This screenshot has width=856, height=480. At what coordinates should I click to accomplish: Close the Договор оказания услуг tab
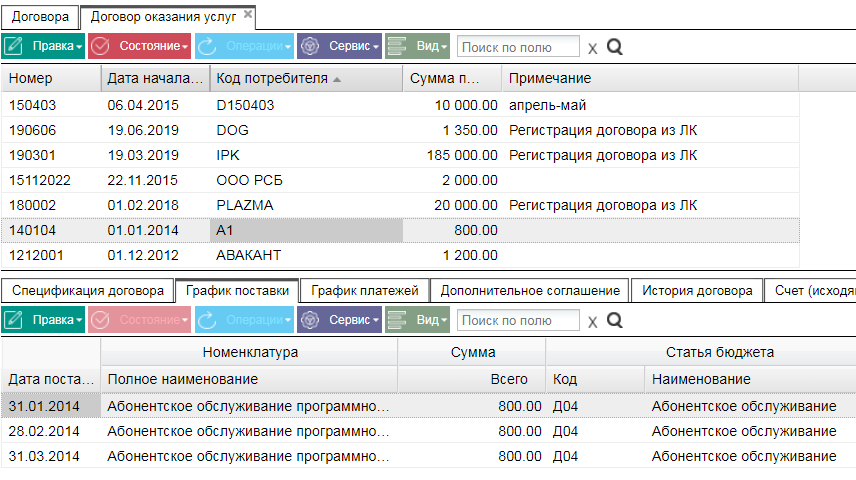pos(248,14)
